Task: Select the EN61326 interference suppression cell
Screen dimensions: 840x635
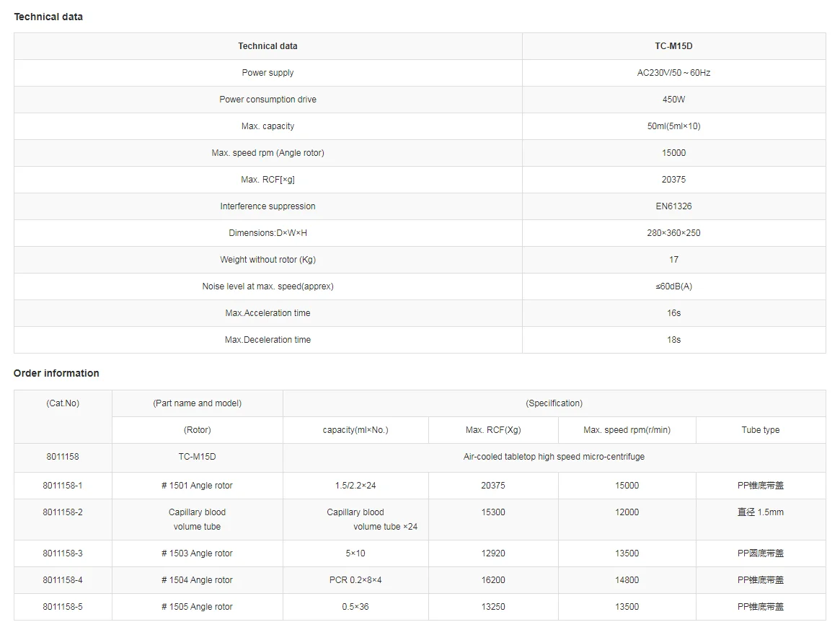Action: click(x=673, y=206)
